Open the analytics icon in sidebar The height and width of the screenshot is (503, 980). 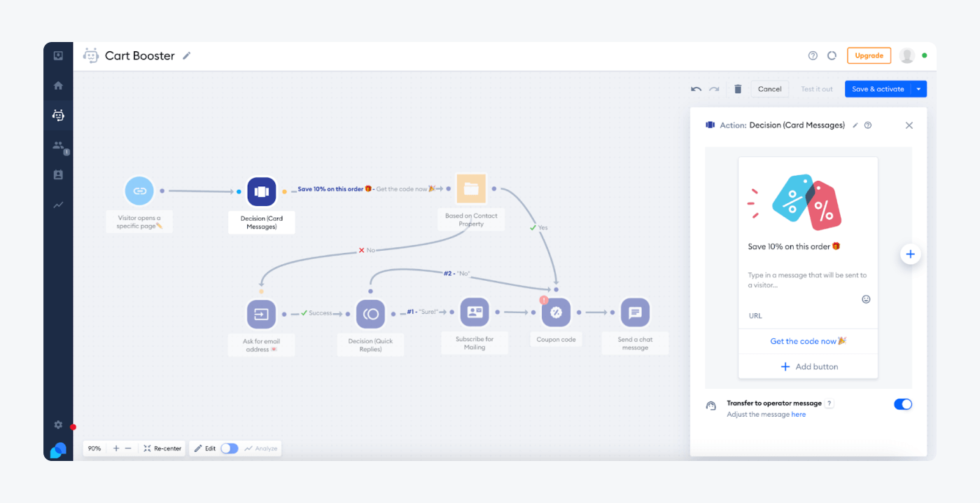pyautogui.click(x=58, y=205)
